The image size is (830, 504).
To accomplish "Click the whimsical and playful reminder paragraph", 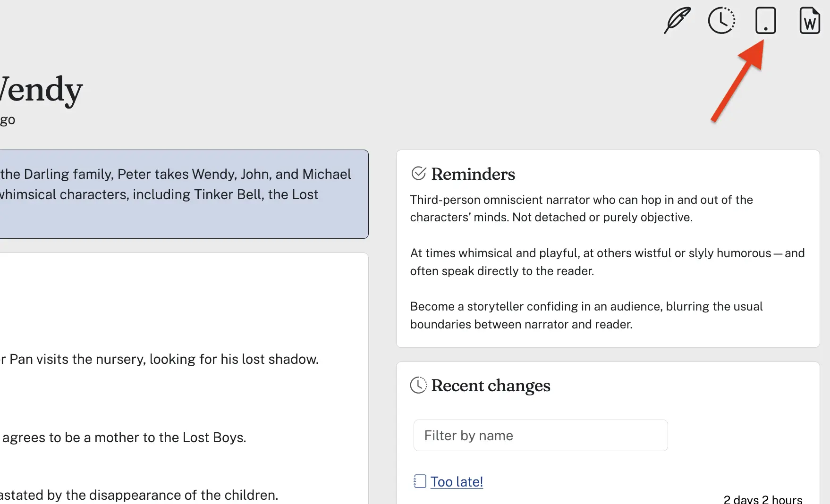I will click(607, 262).
